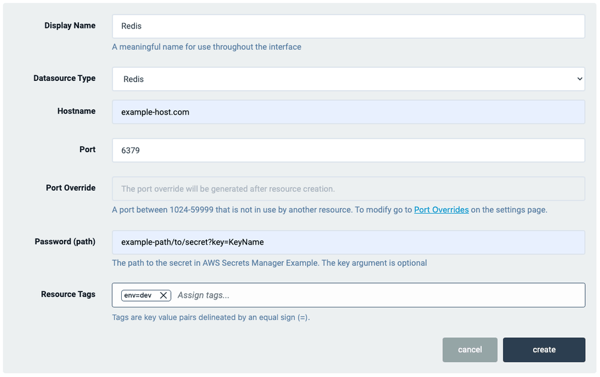Click the Password (path) input field
This screenshot has width=600, height=377.
[348, 242]
